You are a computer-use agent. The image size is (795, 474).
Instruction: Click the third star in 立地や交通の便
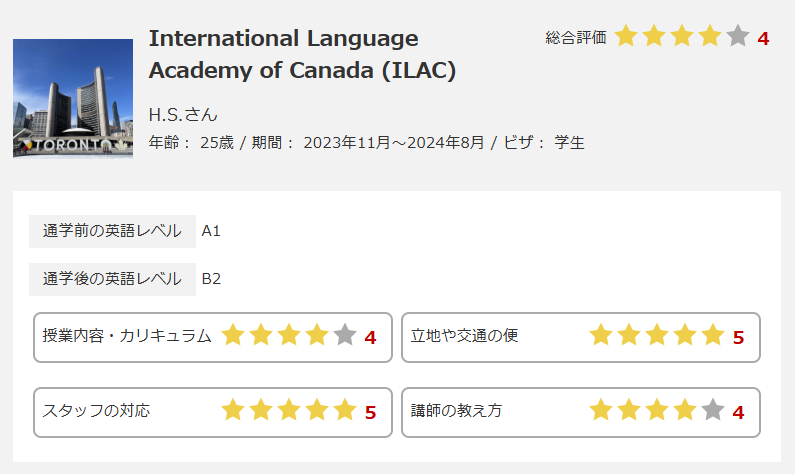tap(657, 335)
